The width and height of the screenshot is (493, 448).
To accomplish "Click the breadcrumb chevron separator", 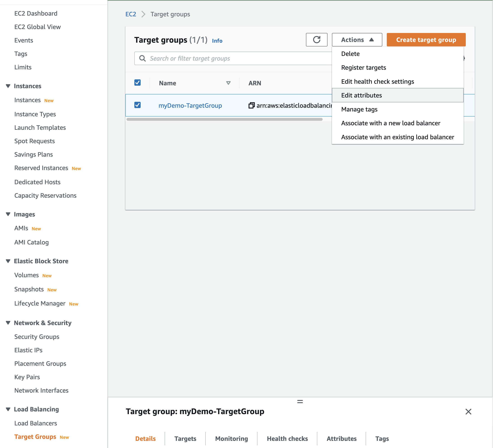I will point(143,14).
